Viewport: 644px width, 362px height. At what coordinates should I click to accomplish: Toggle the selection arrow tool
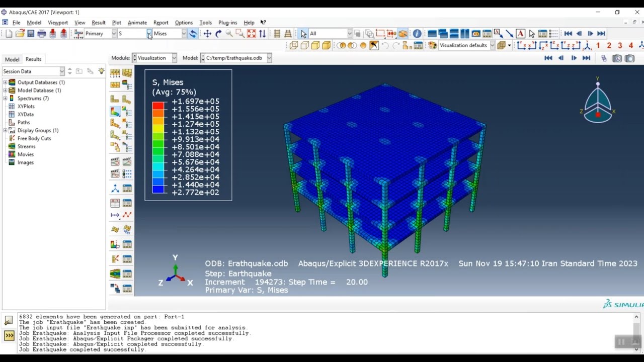point(303,34)
